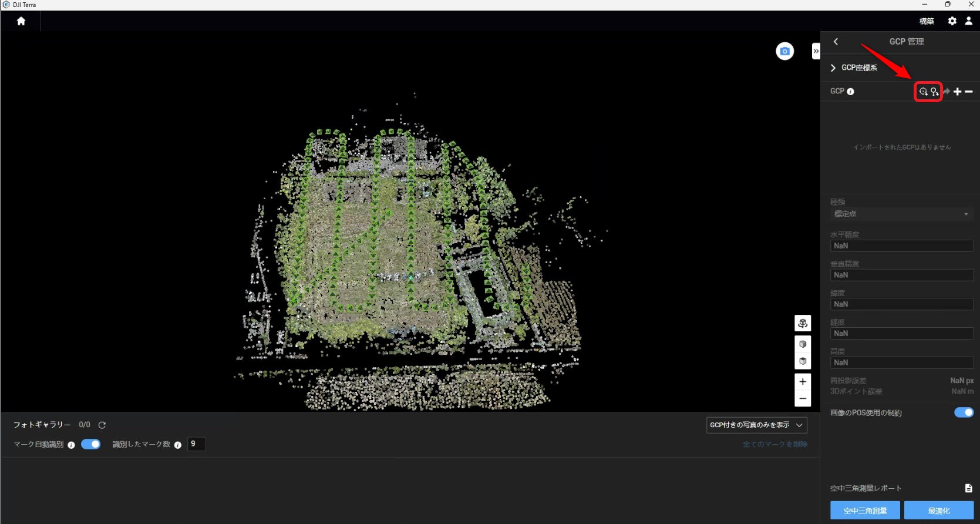The image size is (980, 524).
Task: Refresh the photo gallery
Action: pos(102,425)
